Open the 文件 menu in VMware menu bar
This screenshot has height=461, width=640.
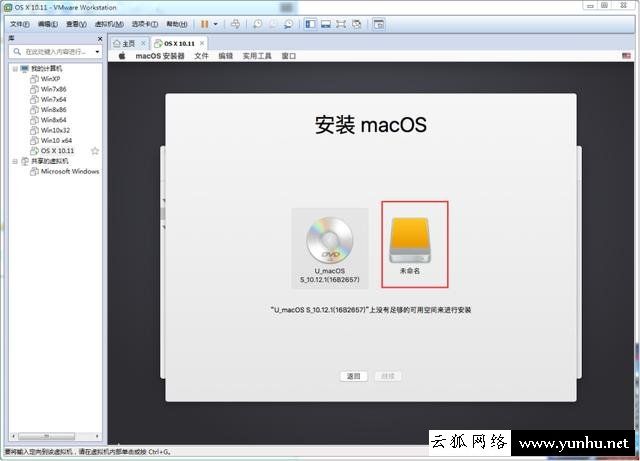pyautogui.click(x=20, y=24)
